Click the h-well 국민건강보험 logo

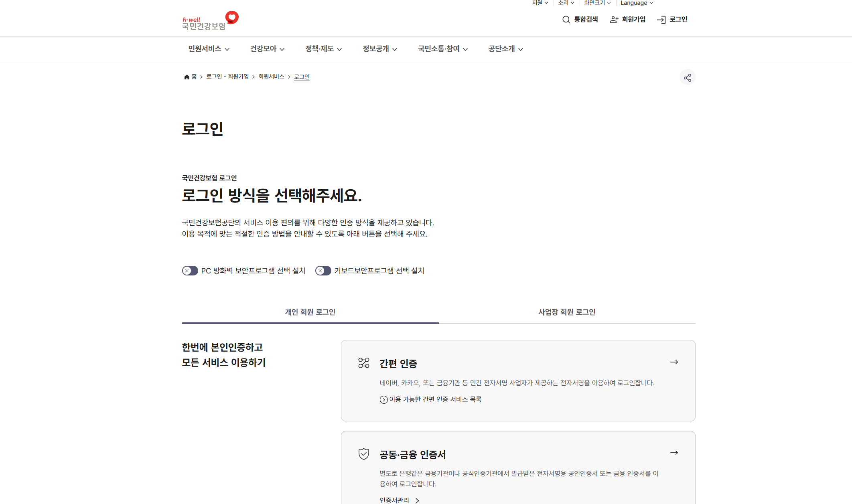[210, 21]
